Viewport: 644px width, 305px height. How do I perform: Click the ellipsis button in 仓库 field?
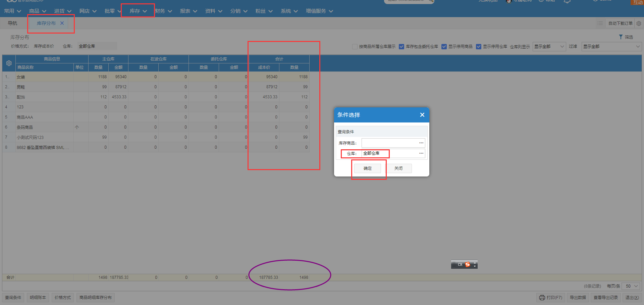(421, 153)
